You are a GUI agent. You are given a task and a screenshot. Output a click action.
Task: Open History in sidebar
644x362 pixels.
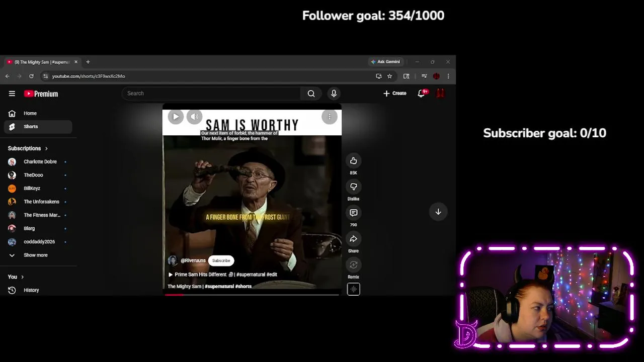(x=38, y=290)
